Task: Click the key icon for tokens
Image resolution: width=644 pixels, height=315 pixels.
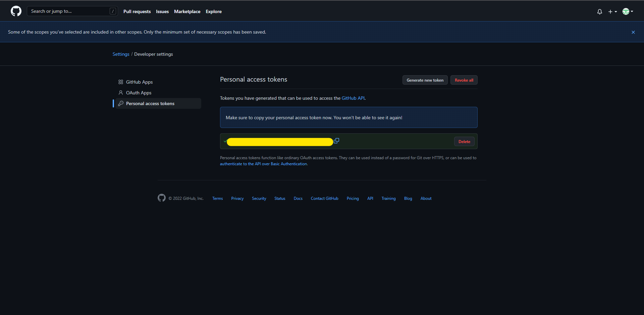Action: 121,103
